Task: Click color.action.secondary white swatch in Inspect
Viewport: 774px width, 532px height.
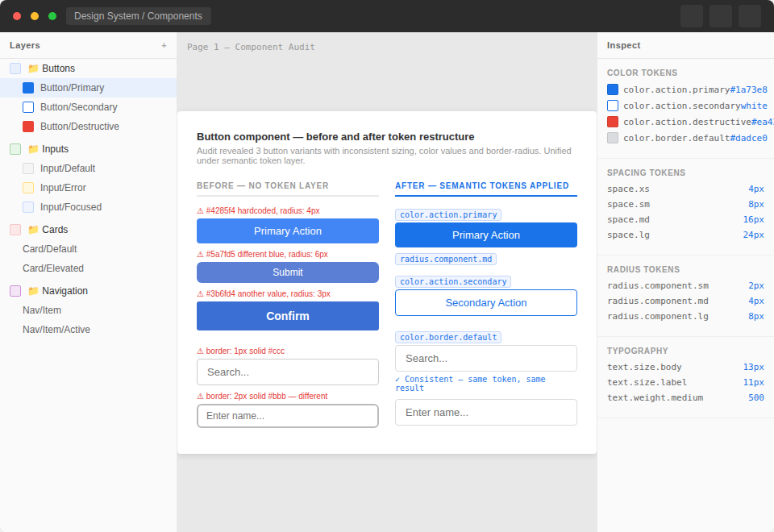Action: (x=613, y=106)
